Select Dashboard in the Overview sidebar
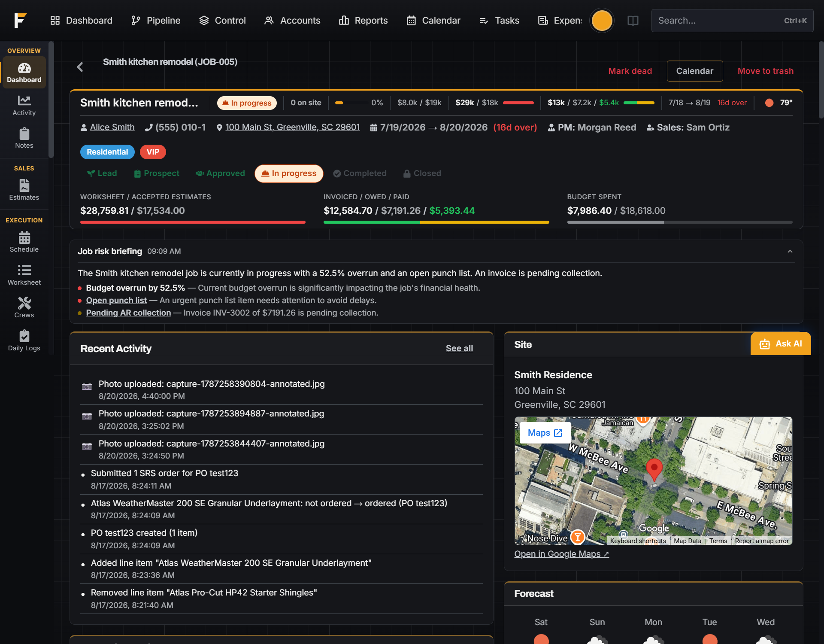 (x=24, y=73)
